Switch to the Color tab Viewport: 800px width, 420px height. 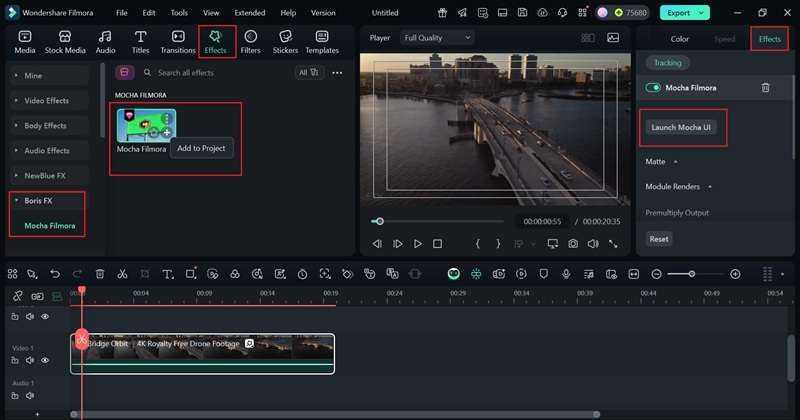[680, 39]
